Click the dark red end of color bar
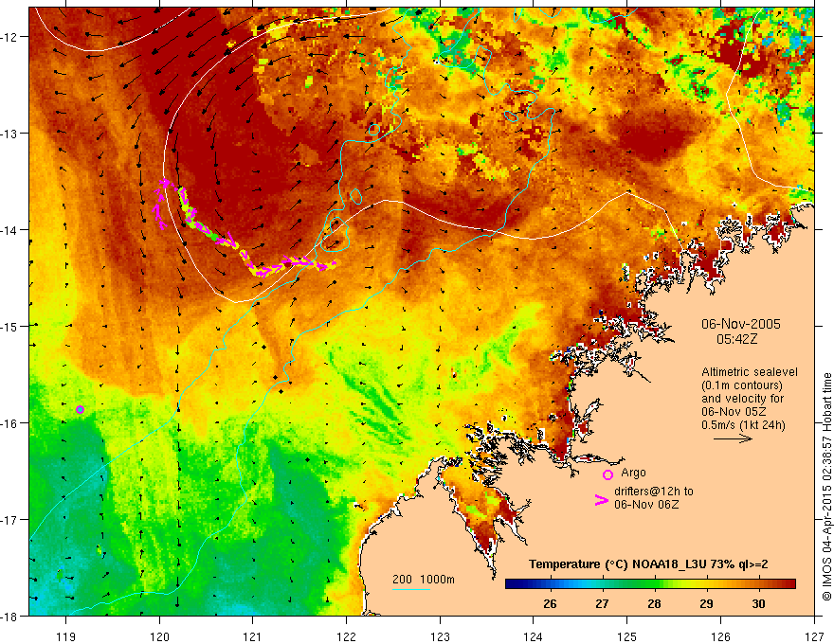 click(791, 583)
